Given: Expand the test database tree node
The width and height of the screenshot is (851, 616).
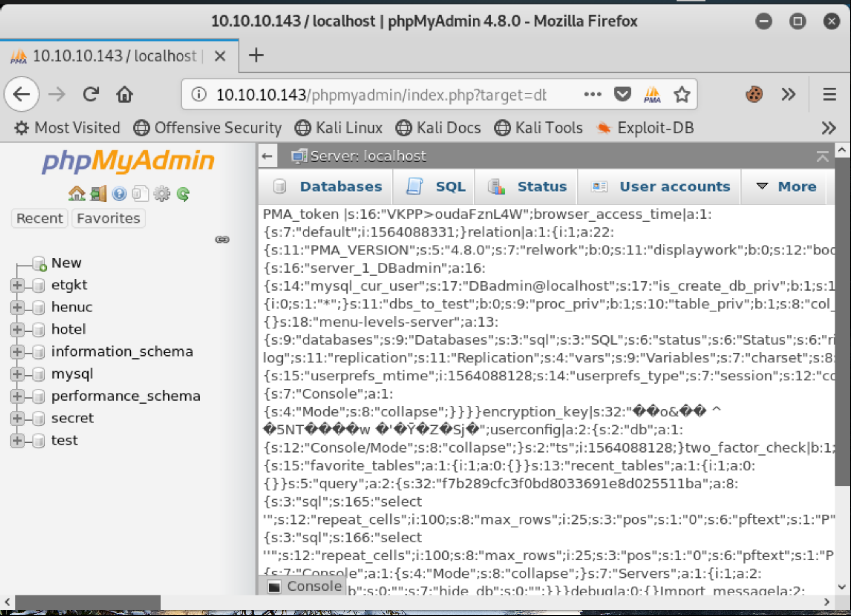Looking at the screenshot, I should 17,441.
